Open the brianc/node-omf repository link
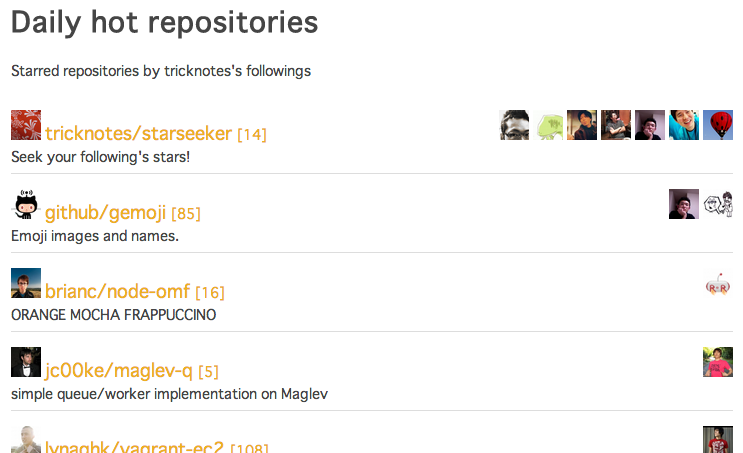Screen dimensions: 743x453 117,292
